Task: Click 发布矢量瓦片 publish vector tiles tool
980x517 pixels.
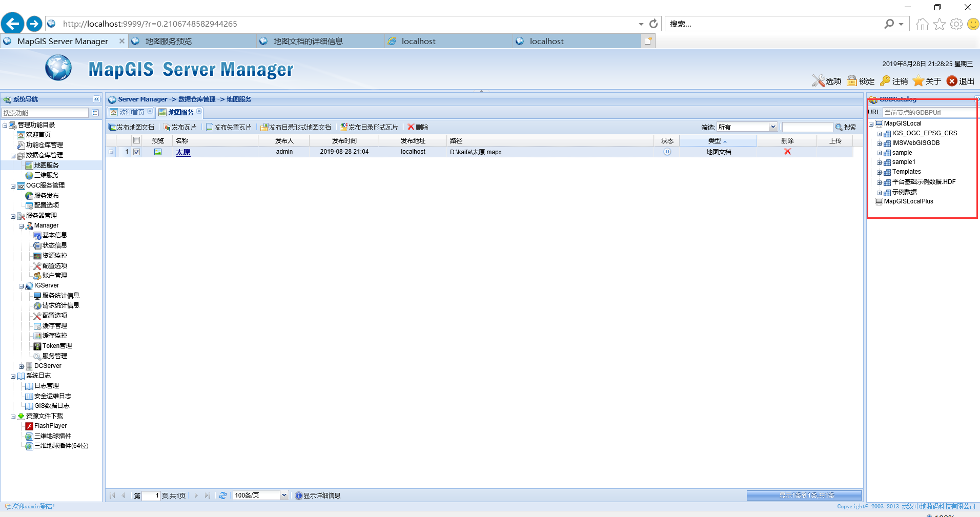Action: click(x=229, y=127)
